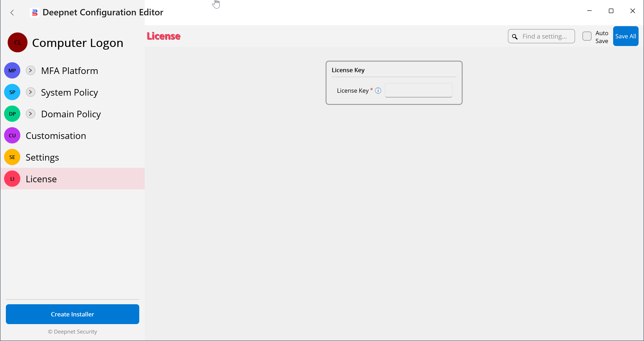
Task: Click the SE Settings badge icon
Action: click(x=12, y=157)
